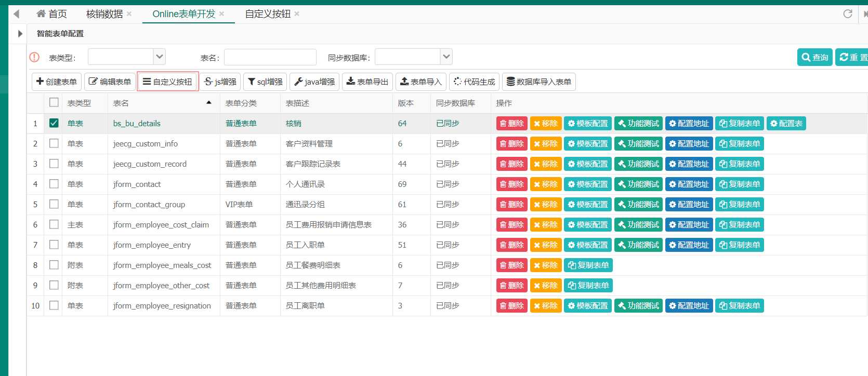Check the jeecg_custom_record row checkbox
The height and width of the screenshot is (376, 868).
[54, 164]
